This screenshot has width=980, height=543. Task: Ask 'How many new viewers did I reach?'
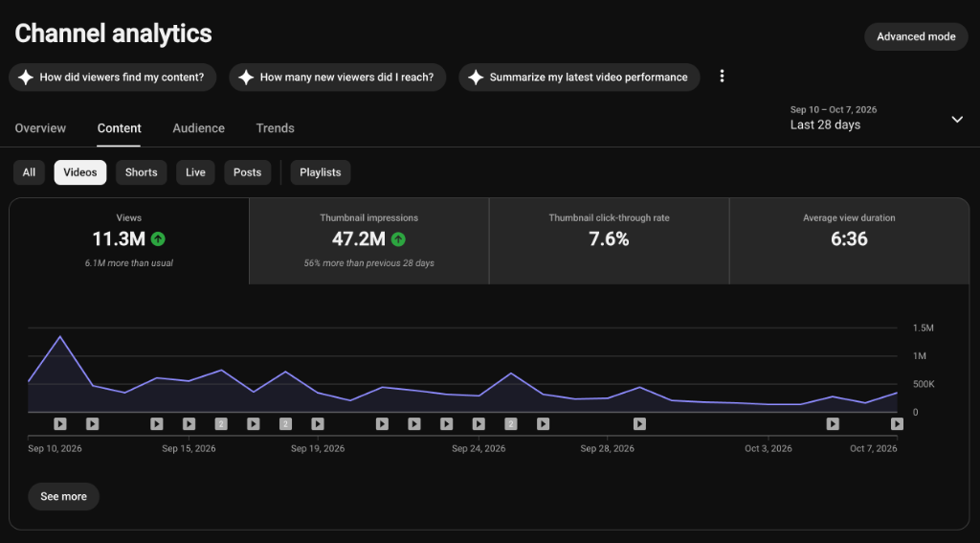[x=338, y=78]
